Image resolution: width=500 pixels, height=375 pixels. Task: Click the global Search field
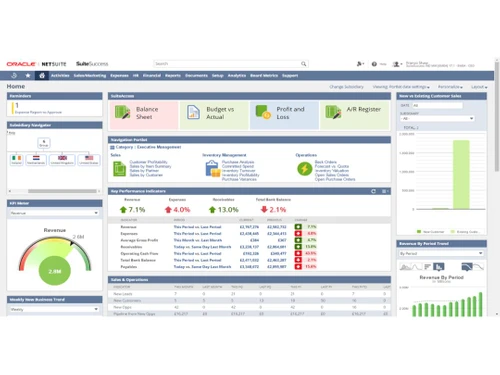[231, 64]
